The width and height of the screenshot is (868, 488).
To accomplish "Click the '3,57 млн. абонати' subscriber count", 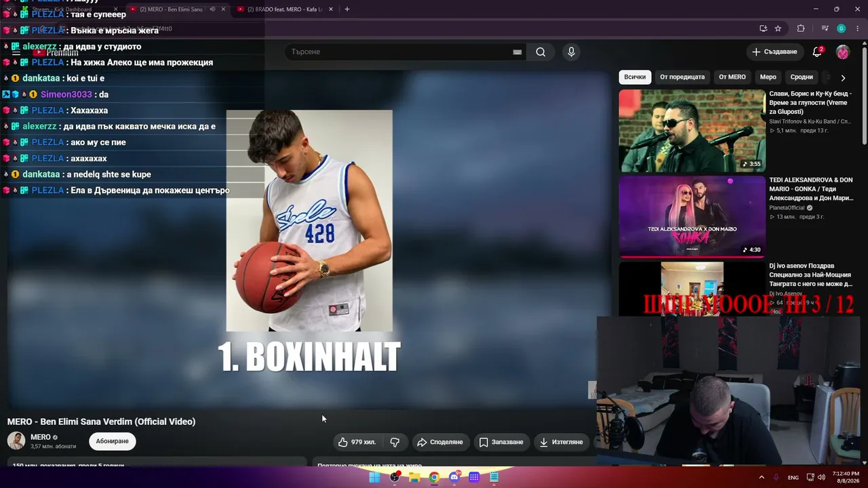I will click(x=53, y=447).
